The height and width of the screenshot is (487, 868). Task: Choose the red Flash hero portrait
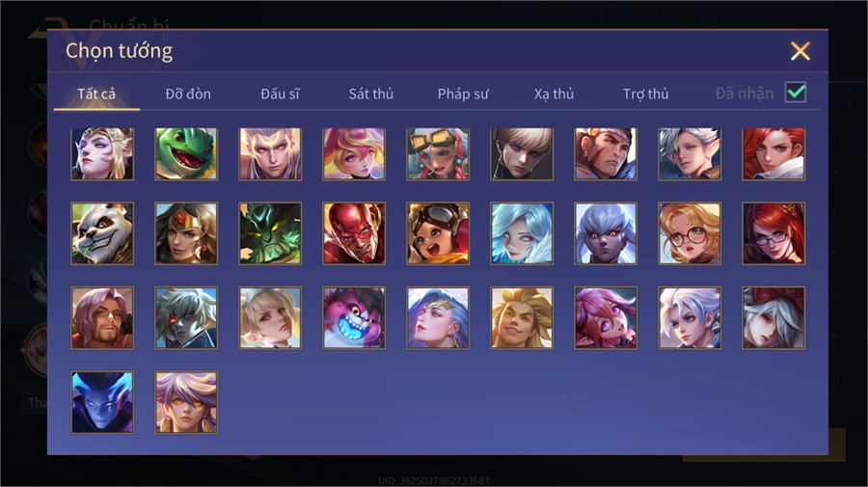(x=354, y=233)
